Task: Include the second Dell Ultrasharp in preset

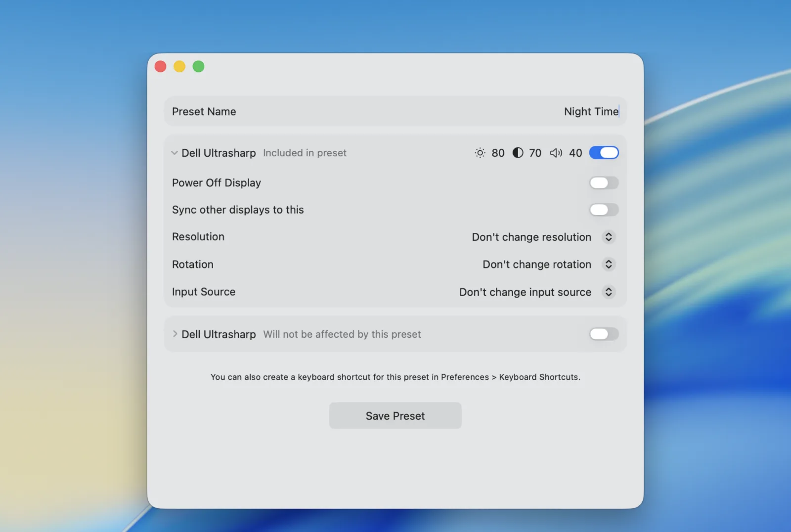Action: pos(604,334)
